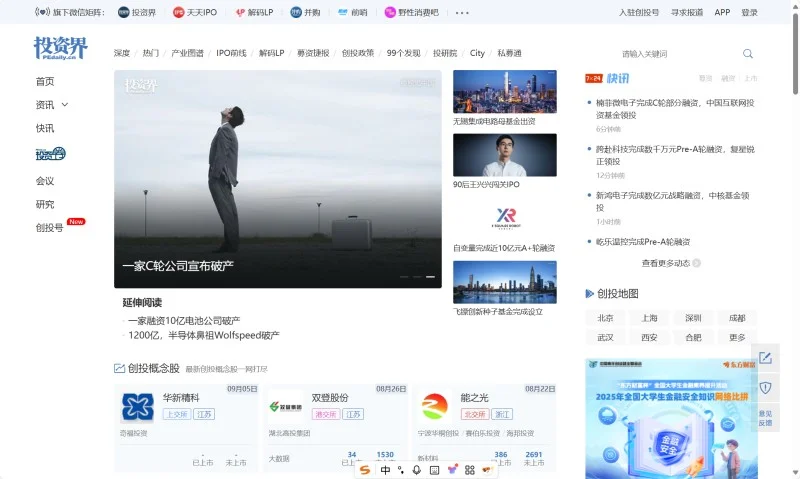Click the 投资界 PEdaily site logo

60,48
